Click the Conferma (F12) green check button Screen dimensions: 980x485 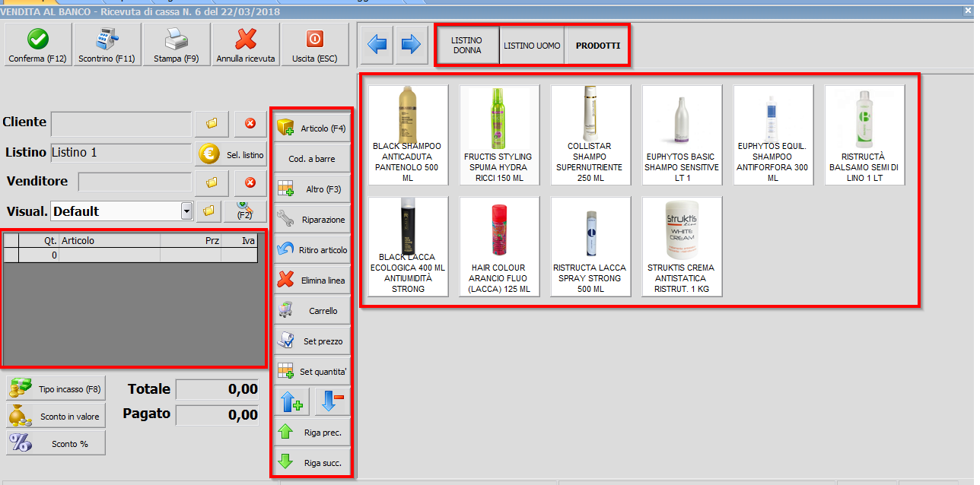(38, 44)
